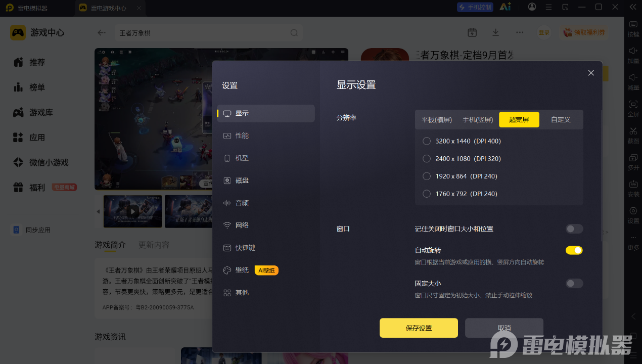Open the 快捷键 settings section
The width and height of the screenshot is (642, 364).
(x=266, y=248)
